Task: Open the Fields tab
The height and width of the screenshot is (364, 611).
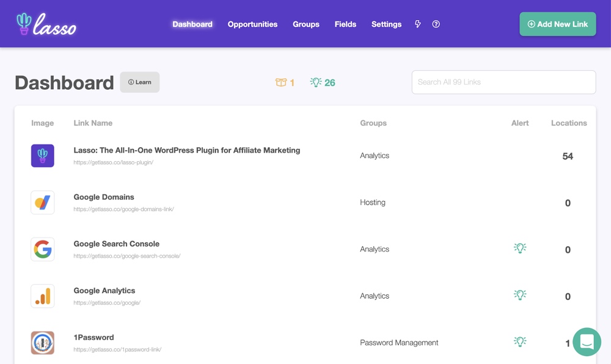Action: [345, 24]
